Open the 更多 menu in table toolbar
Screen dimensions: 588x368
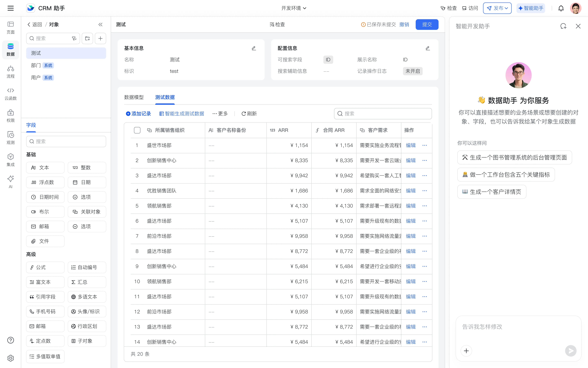tap(220, 114)
